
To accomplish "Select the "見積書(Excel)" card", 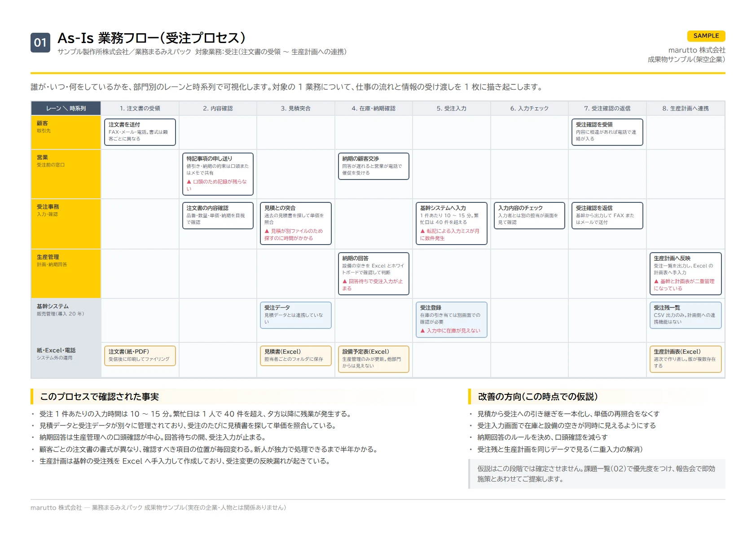I will click(296, 356).
